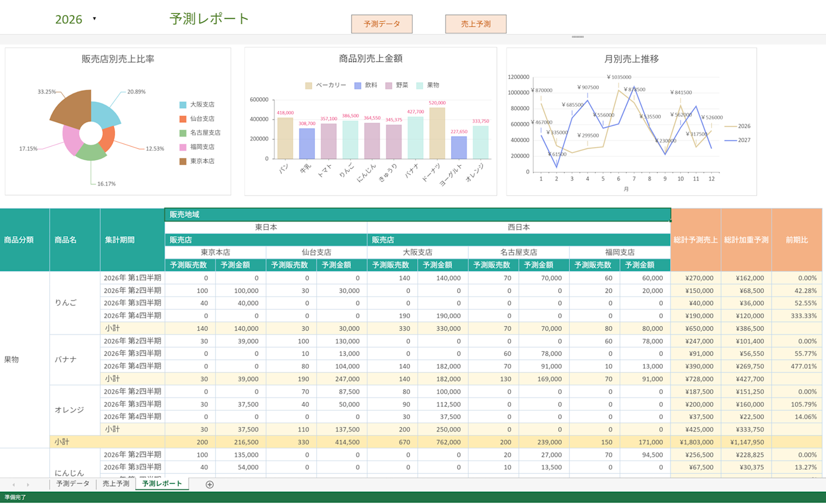Switch to the 売上予測 sheet tab

116,484
